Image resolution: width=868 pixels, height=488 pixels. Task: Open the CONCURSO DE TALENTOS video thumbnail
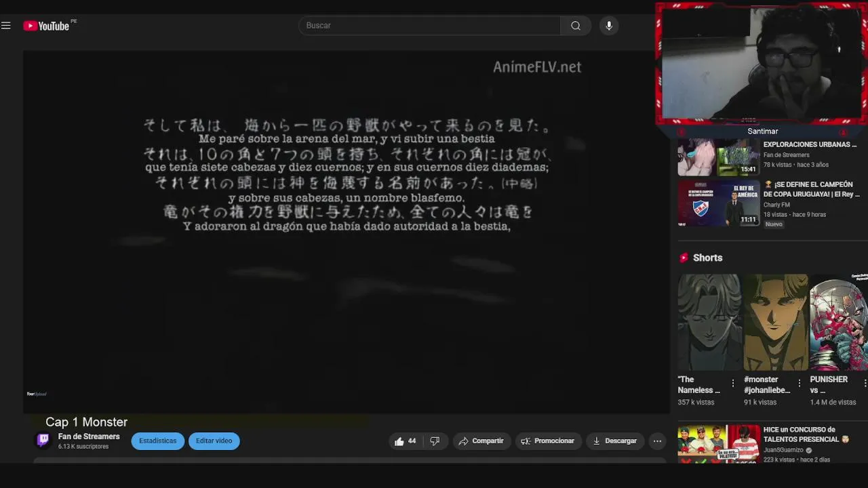[x=718, y=445]
